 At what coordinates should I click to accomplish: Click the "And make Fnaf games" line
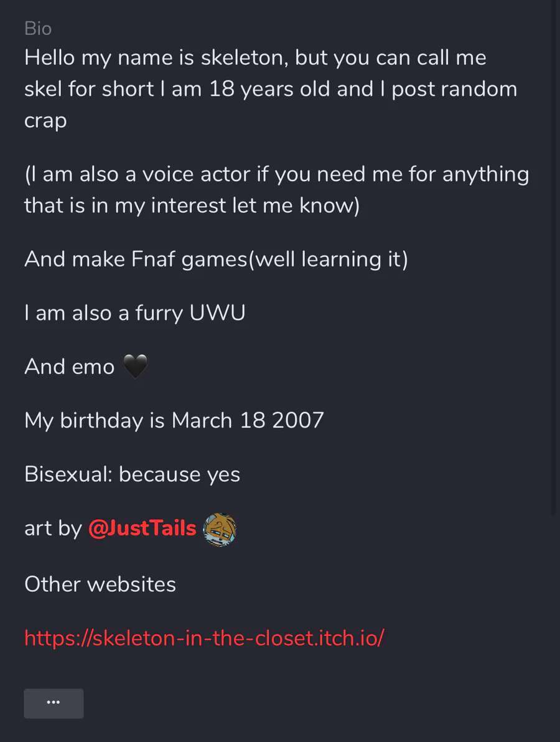pyautogui.click(x=216, y=260)
